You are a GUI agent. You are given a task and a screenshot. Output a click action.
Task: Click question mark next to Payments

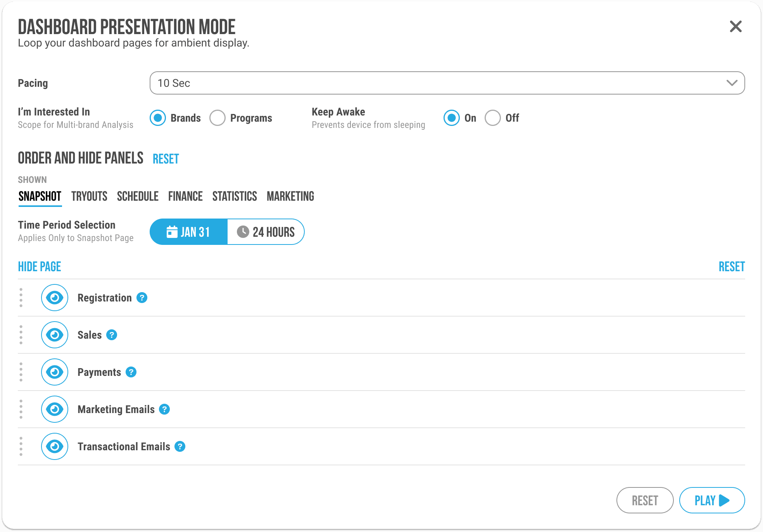(x=131, y=372)
